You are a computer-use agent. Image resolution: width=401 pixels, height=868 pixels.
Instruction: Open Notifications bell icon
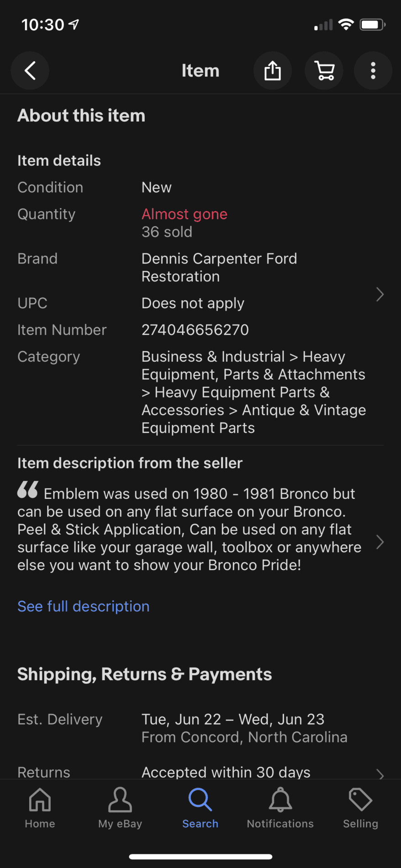pos(280,800)
